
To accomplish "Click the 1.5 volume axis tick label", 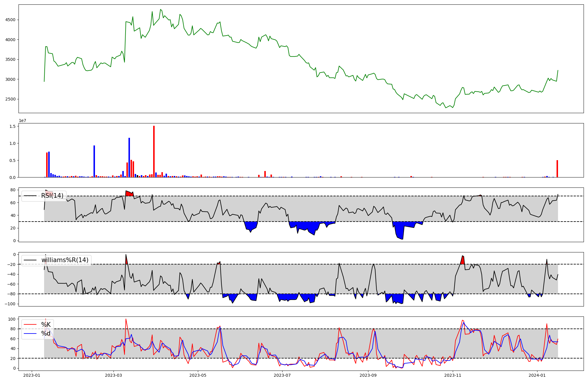I will point(12,126).
